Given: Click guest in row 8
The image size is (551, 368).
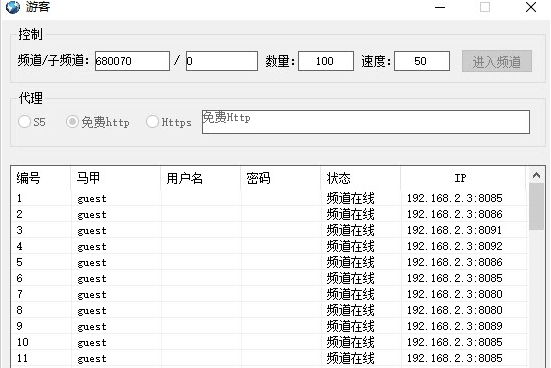Looking at the screenshot, I should (x=92, y=311).
